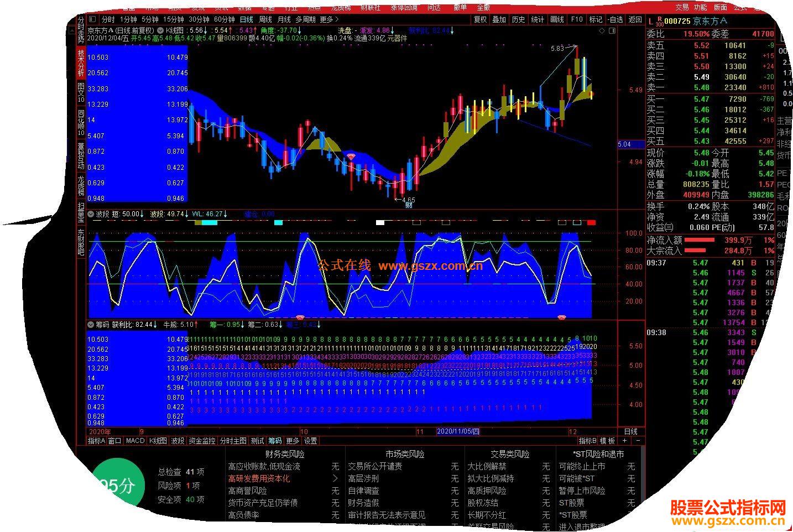The image size is (793, 532).
Task: Select the 筹码 bottom indicator tab
Action: tap(275, 441)
